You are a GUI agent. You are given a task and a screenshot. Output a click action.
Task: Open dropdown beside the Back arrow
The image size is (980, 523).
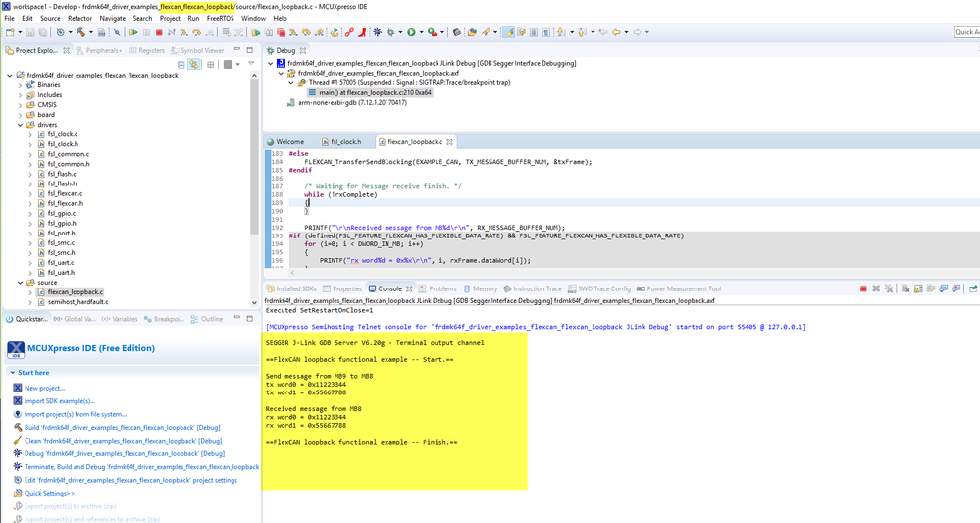(x=626, y=32)
